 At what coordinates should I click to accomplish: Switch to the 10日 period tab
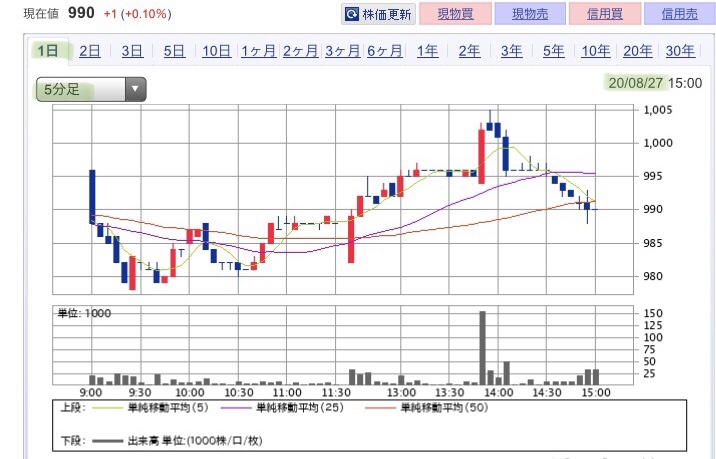[216, 51]
